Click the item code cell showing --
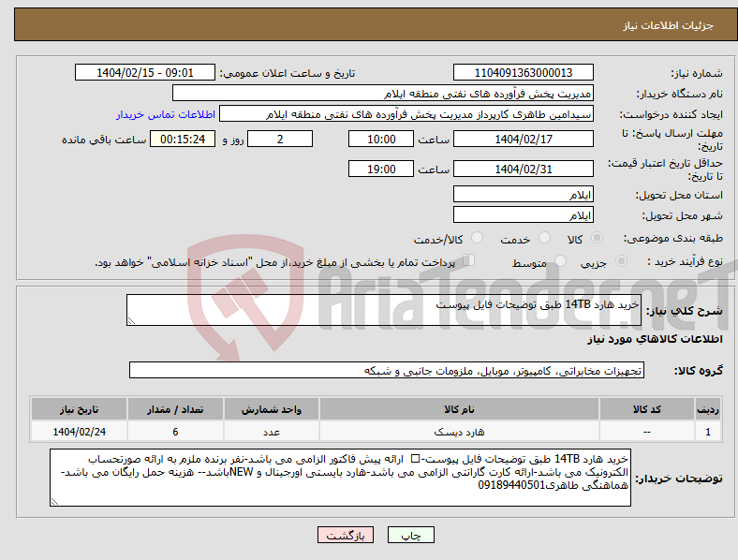This screenshot has height=560, width=738. [647, 432]
